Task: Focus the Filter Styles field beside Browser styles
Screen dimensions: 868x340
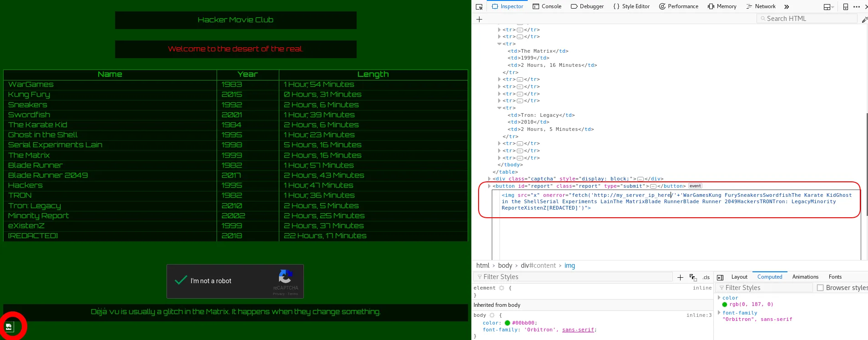Action: click(x=764, y=288)
